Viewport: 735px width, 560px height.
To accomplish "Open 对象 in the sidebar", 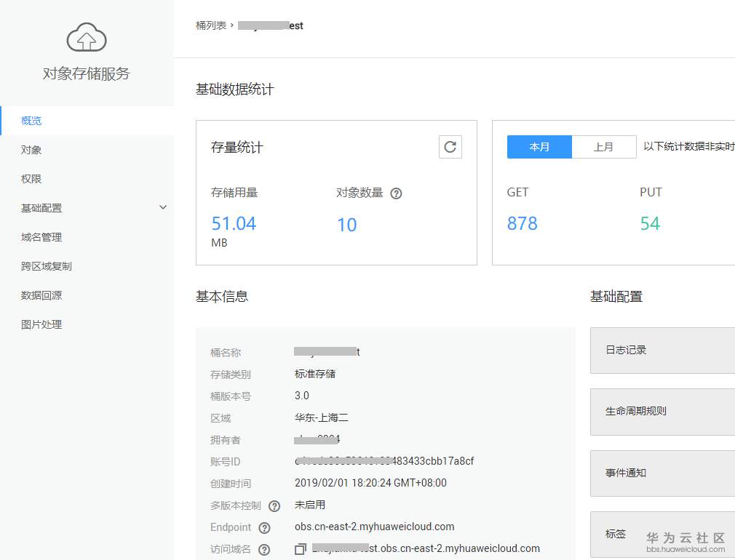I will coord(87,150).
